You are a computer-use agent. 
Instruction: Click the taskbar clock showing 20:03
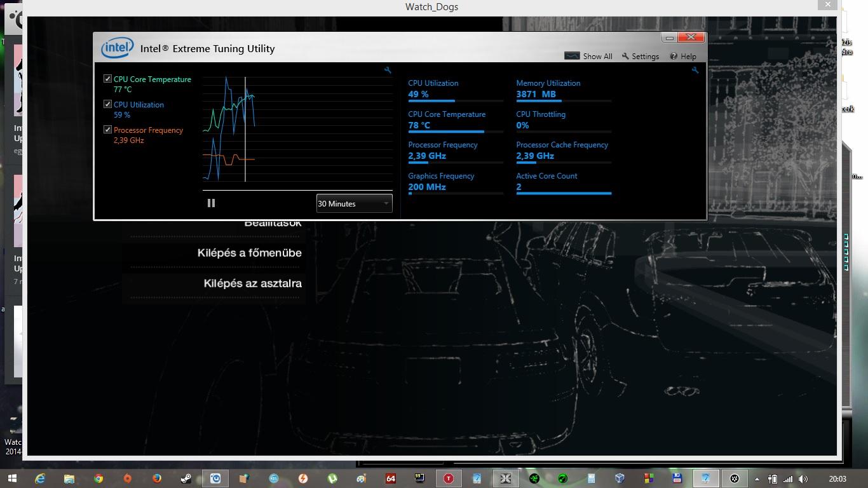click(837, 479)
